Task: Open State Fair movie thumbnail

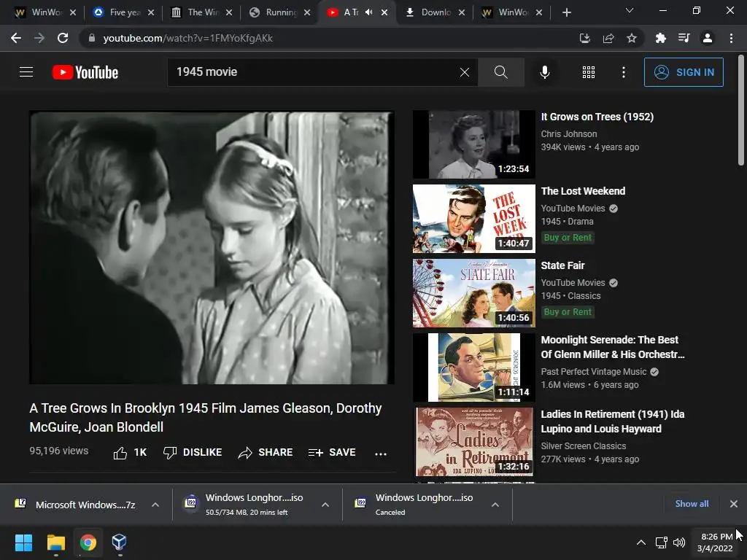Action: 474,293
